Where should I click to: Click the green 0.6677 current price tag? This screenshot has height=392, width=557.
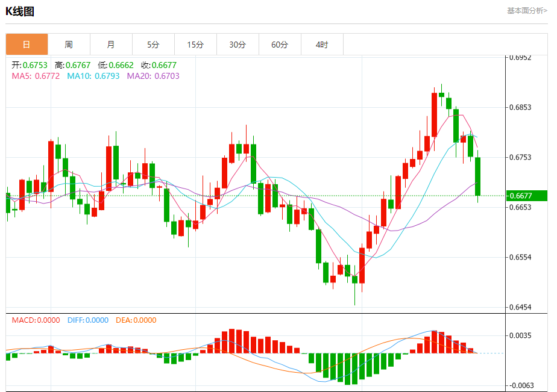click(526, 196)
